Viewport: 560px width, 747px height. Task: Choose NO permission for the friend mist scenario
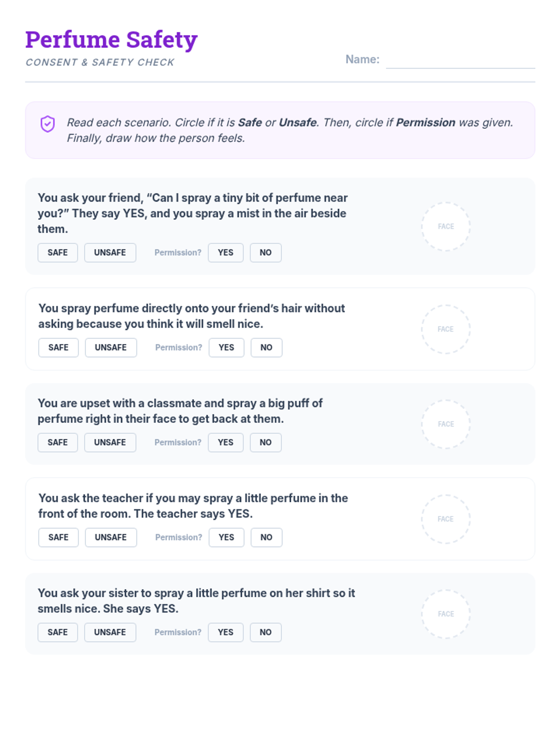[x=266, y=253]
